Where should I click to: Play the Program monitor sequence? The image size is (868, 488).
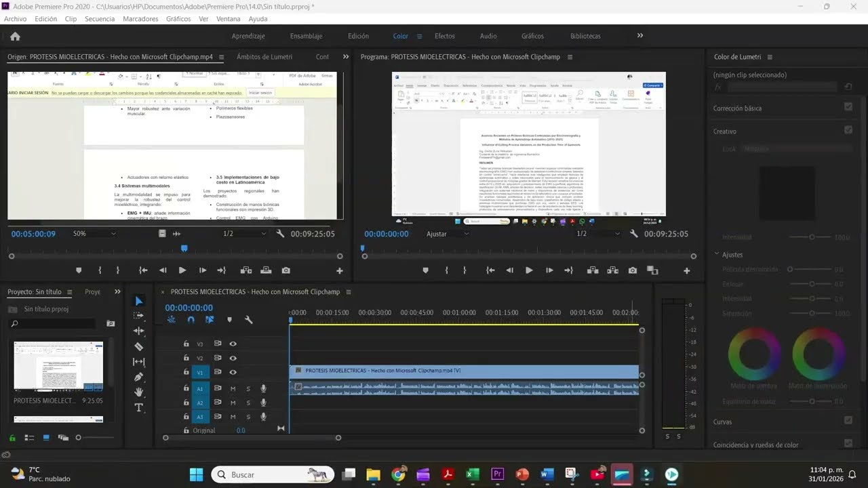click(529, 270)
